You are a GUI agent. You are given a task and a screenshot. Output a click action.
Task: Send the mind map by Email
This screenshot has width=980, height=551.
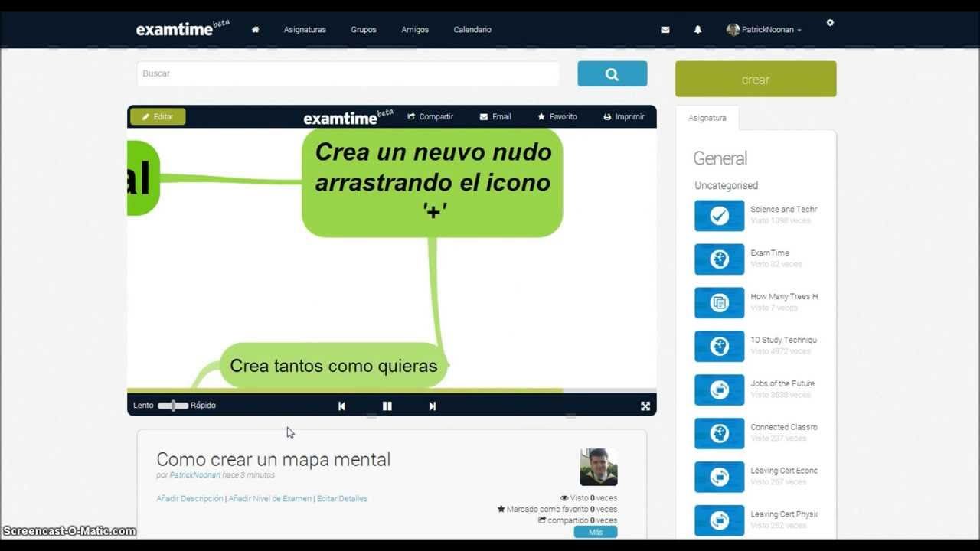pyautogui.click(x=495, y=117)
